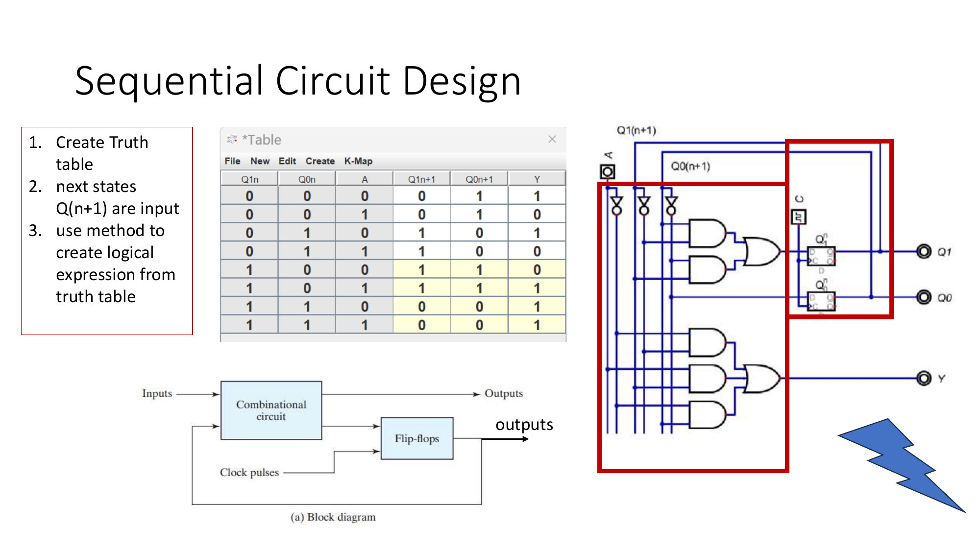Select the leftmost NOT gate inverter
Screen dimensions: 980x551
pos(617,206)
